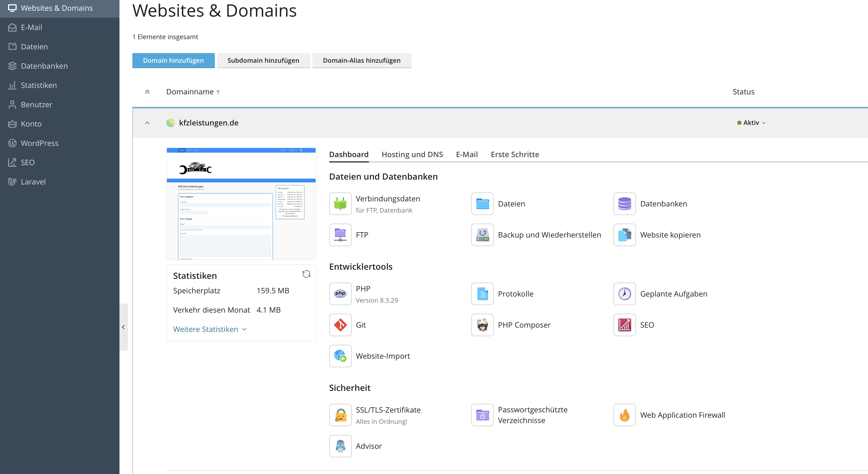868x474 pixels.
Task: Switch to the Hosting und DNS tab
Action: (x=412, y=154)
